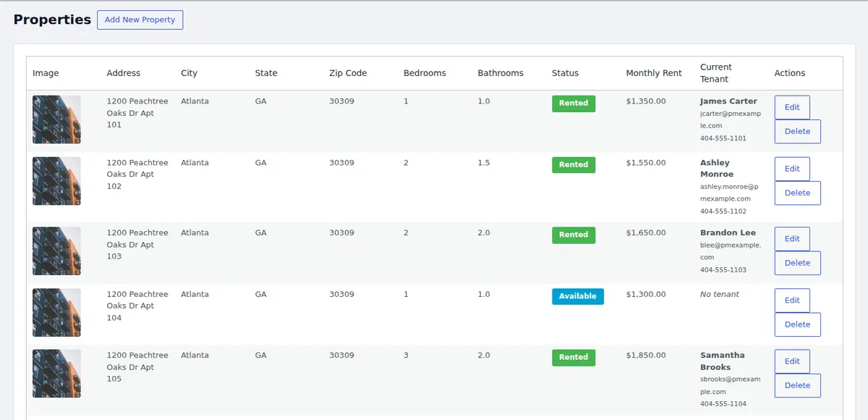Click the Rented badge for Apt 102
868x420 pixels.
pyautogui.click(x=574, y=165)
